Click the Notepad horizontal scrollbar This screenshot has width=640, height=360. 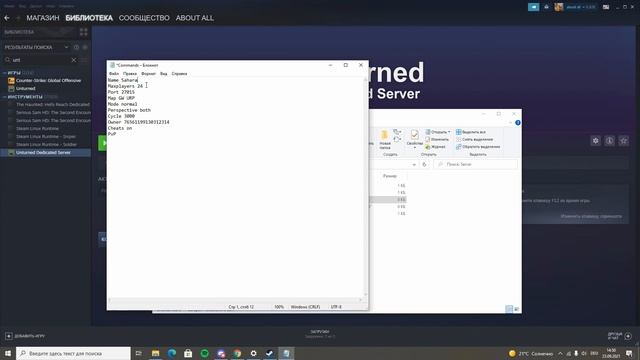coord(235,300)
